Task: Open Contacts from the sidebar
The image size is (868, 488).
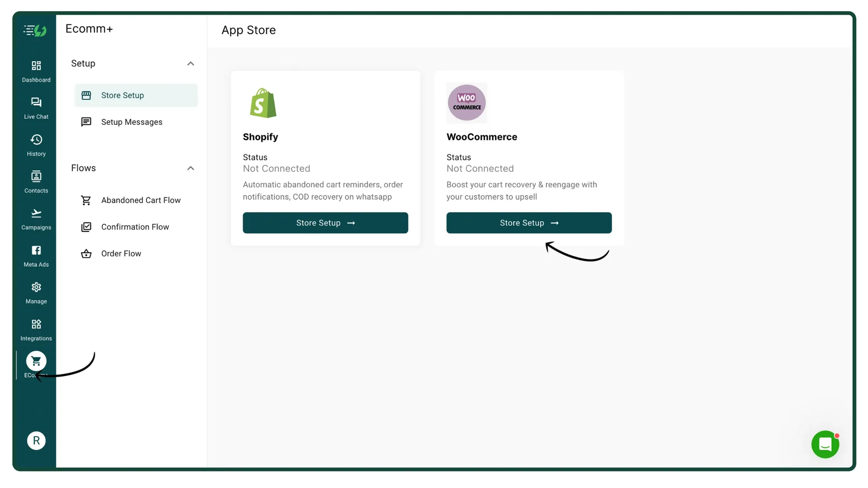Action: point(36,181)
